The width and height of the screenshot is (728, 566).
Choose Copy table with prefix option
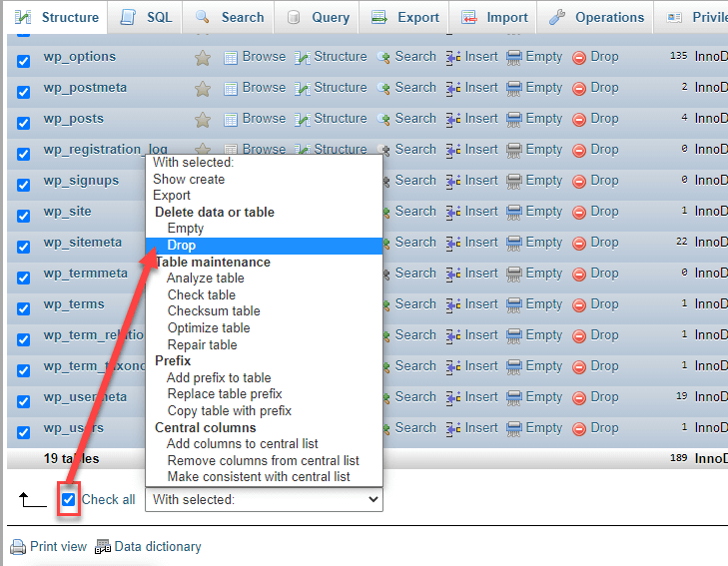coord(230,410)
